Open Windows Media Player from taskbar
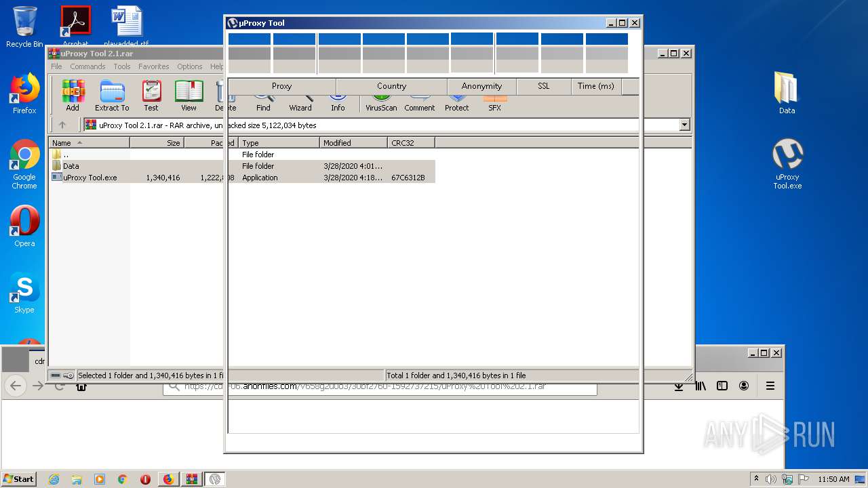This screenshot has height=488, width=868. [x=100, y=479]
